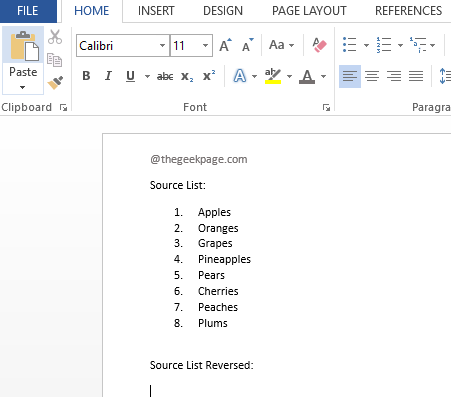The height and width of the screenshot is (397, 451).
Task: Align text right
Action: pos(394,76)
